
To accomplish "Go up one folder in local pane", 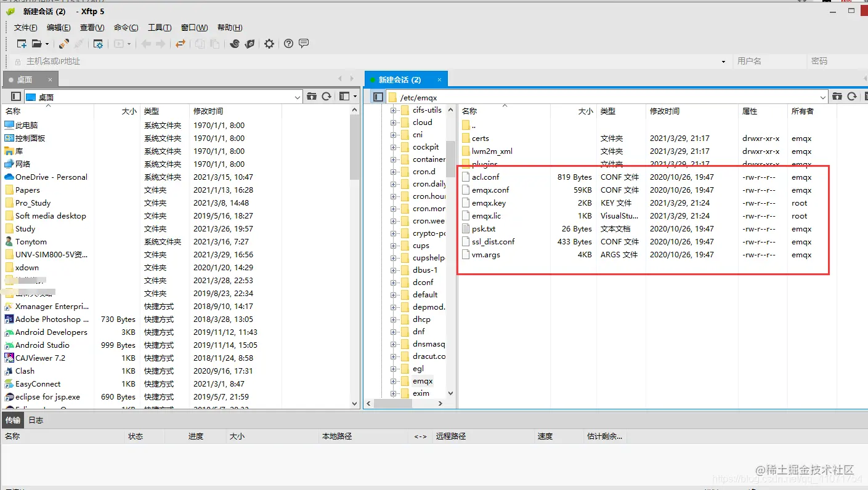I will coord(312,97).
